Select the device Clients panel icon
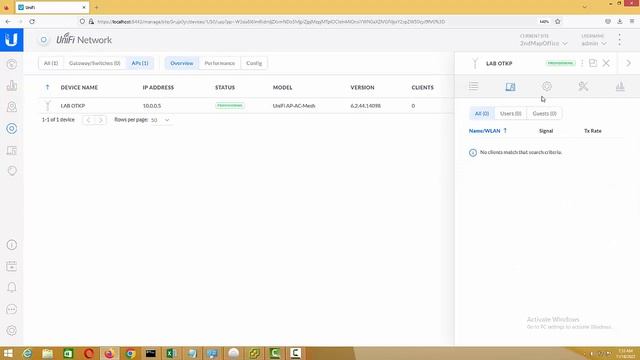This screenshot has height=360, width=640. (510, 87)
